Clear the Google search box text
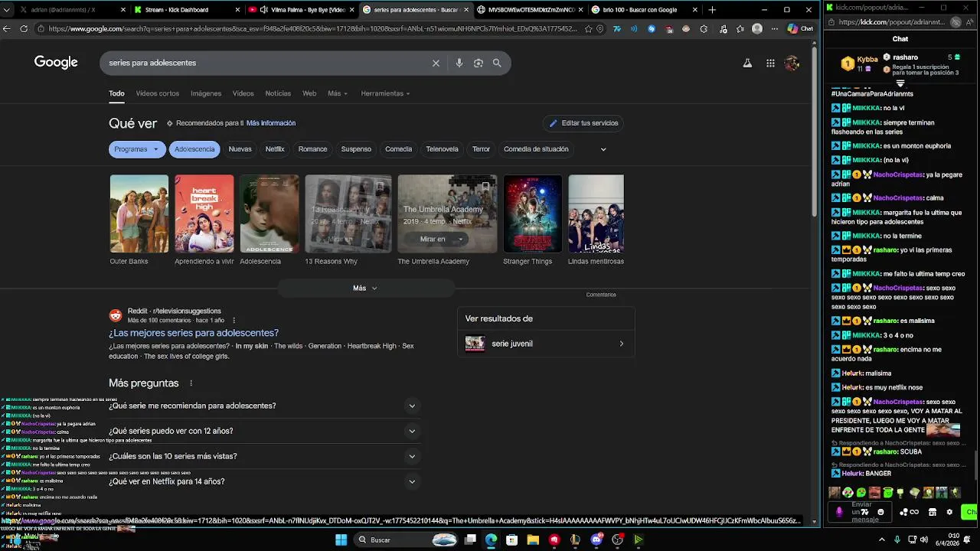The image size is (980, 551). click(x=436, y=63)
